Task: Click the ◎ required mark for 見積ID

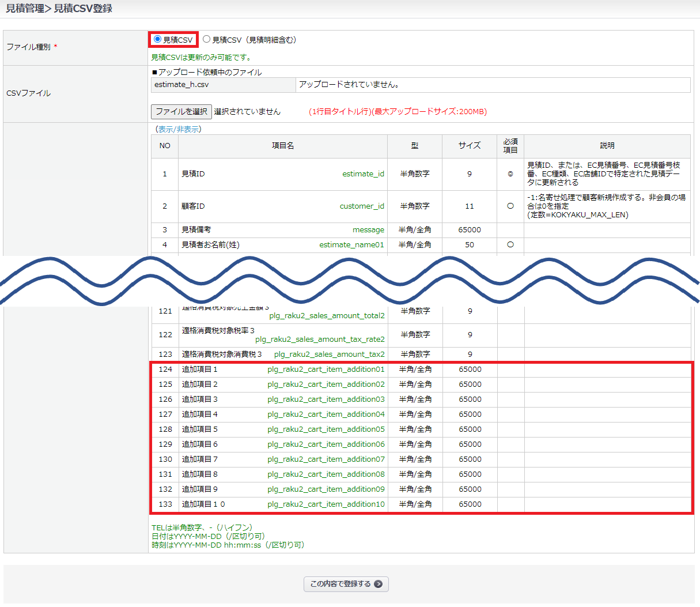Action: (510, 174)
